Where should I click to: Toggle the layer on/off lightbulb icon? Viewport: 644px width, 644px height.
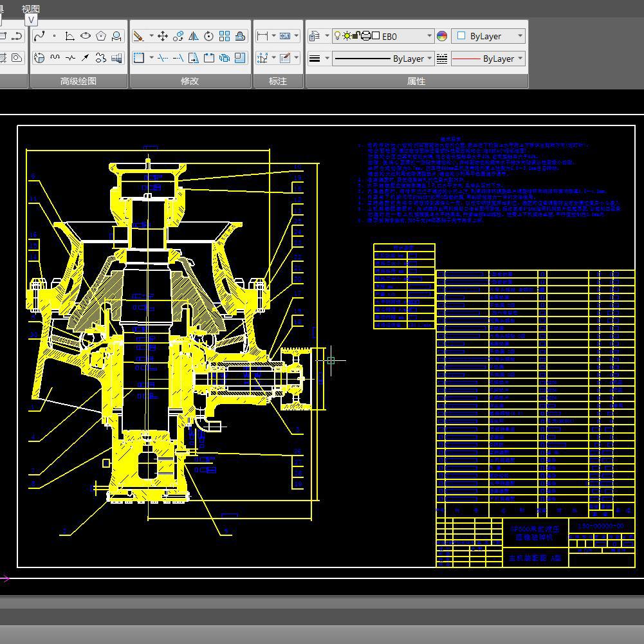[337, 36]
